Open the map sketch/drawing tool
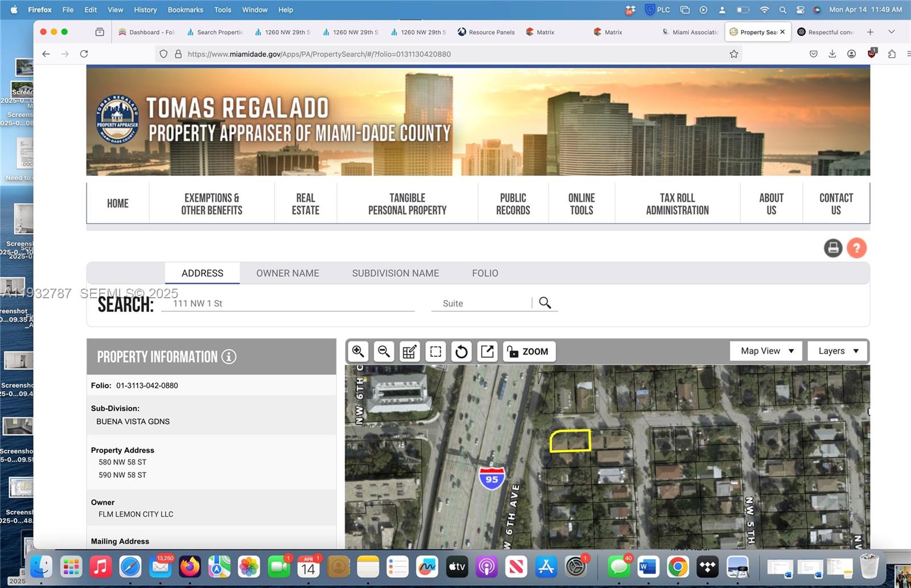This screenshot has width=911, height=588. 409,351
